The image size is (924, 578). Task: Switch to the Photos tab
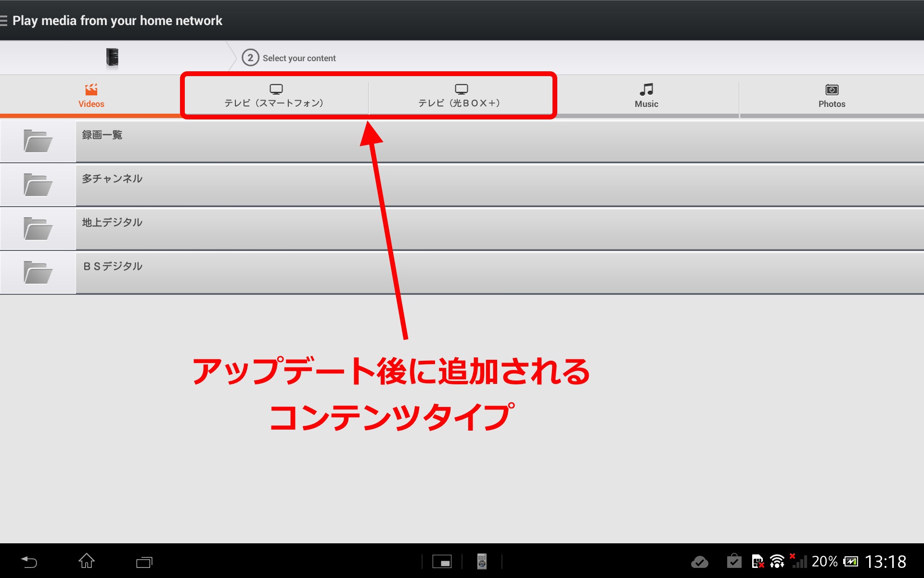(832, 96)
